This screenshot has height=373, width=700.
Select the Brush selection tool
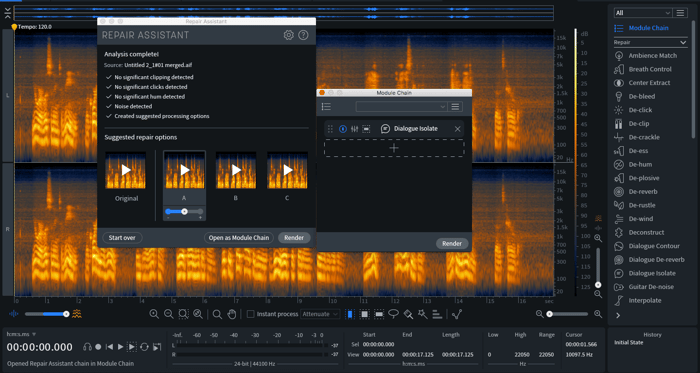(408, 314)
